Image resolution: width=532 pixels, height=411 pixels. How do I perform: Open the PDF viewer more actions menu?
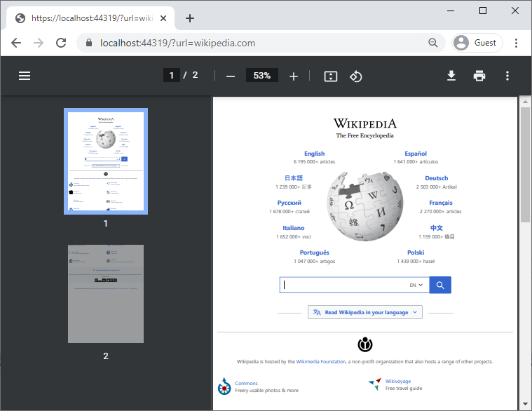click(x=507, y=76)
